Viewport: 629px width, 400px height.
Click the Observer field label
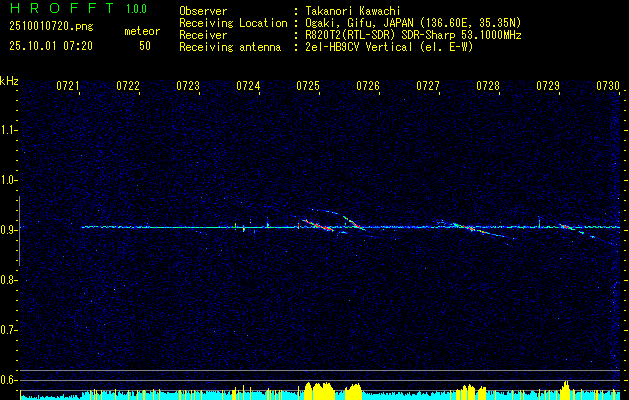click(x=203, y=11)
